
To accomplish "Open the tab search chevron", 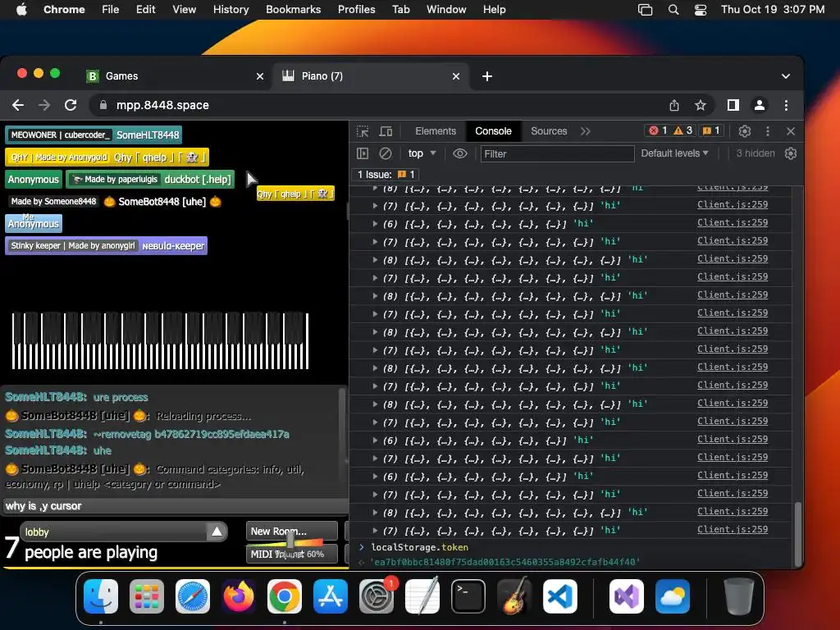I will [x=785, y=76].
